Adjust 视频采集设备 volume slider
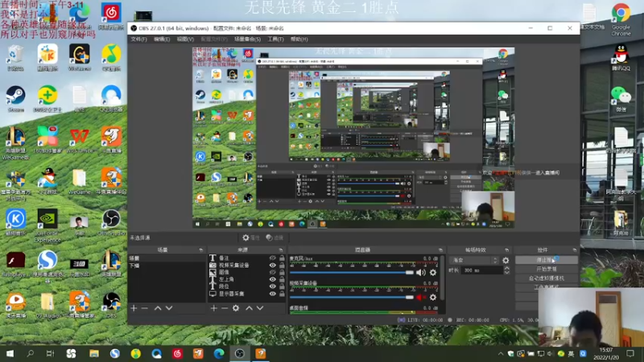This screenshot has width=644, height=362. 352,297
